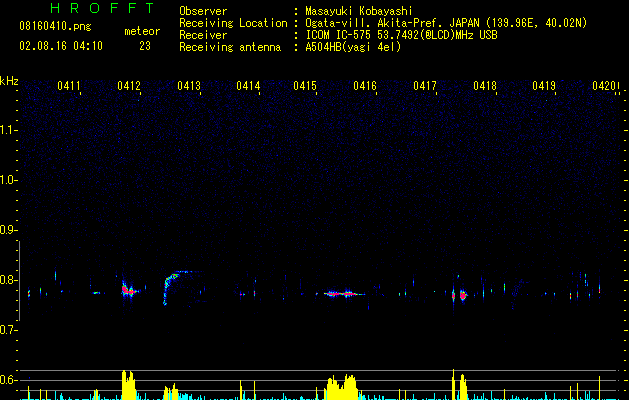Click the 0.6 kHz axis label
This screenshot has height=400, width=629.
point(8,380)
